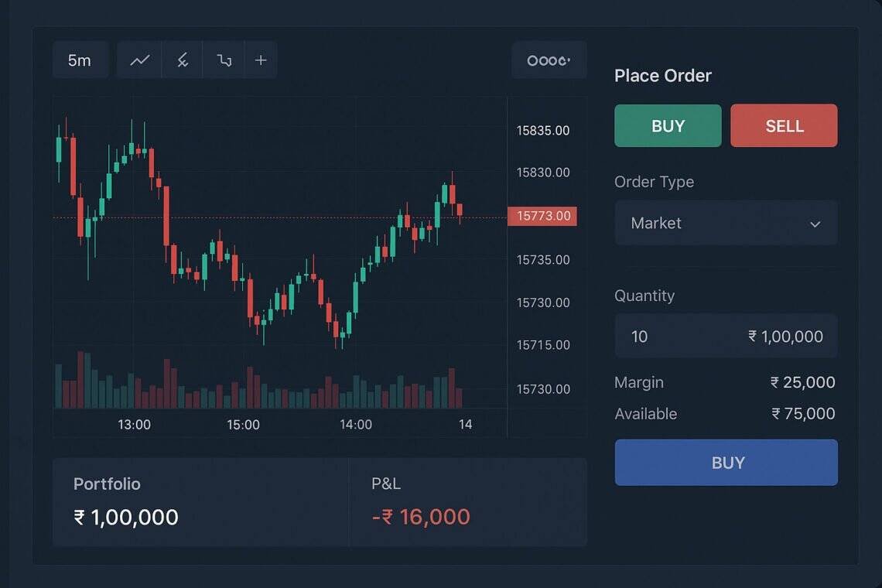Click the Available balance ₹ 75,000 value
Viewport: 882px width, 588px height.
(803, 414)
